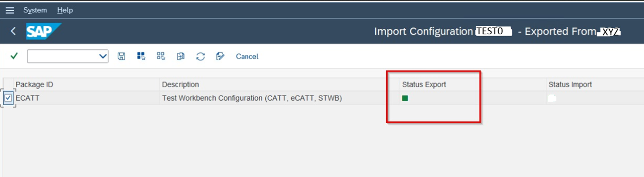Screen dimensions: 644x177
Task: Click the Save floppy disk icon
Action: (x=121, y=56)
